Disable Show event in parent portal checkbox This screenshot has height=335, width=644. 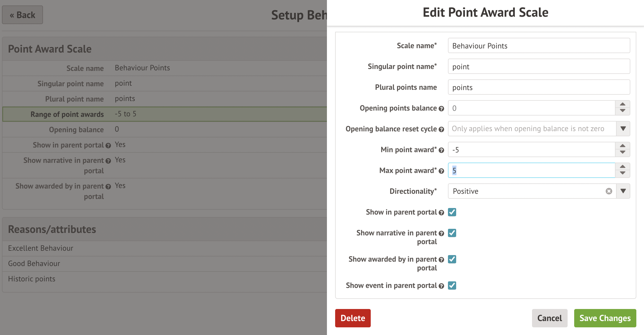click(452, 285)
